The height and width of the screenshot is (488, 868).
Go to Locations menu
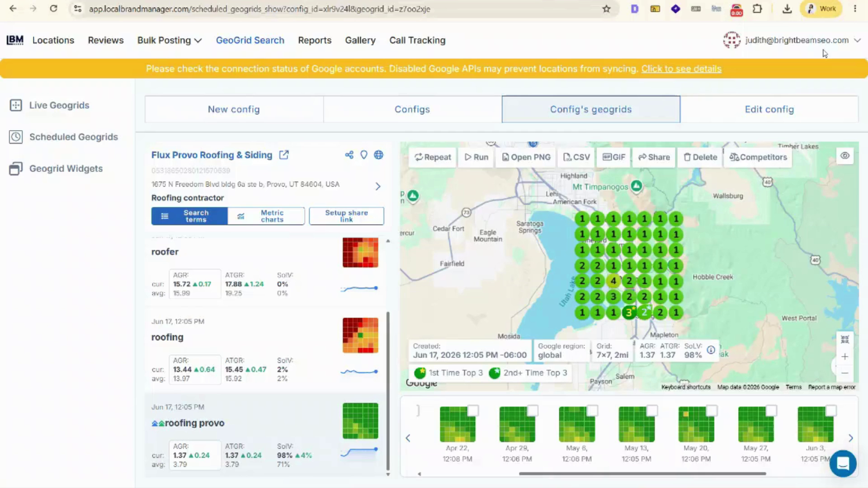(x=53, y=40)
